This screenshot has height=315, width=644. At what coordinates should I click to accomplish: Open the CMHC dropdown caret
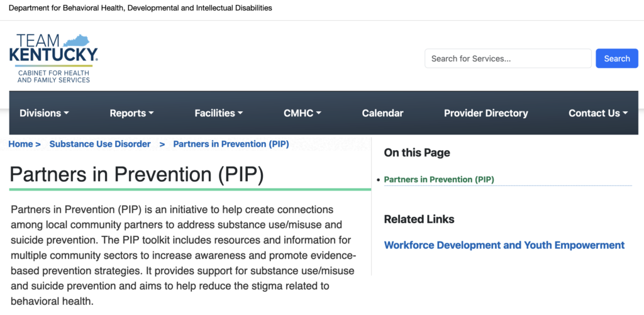pyautogui.click(x=318, y=113)
